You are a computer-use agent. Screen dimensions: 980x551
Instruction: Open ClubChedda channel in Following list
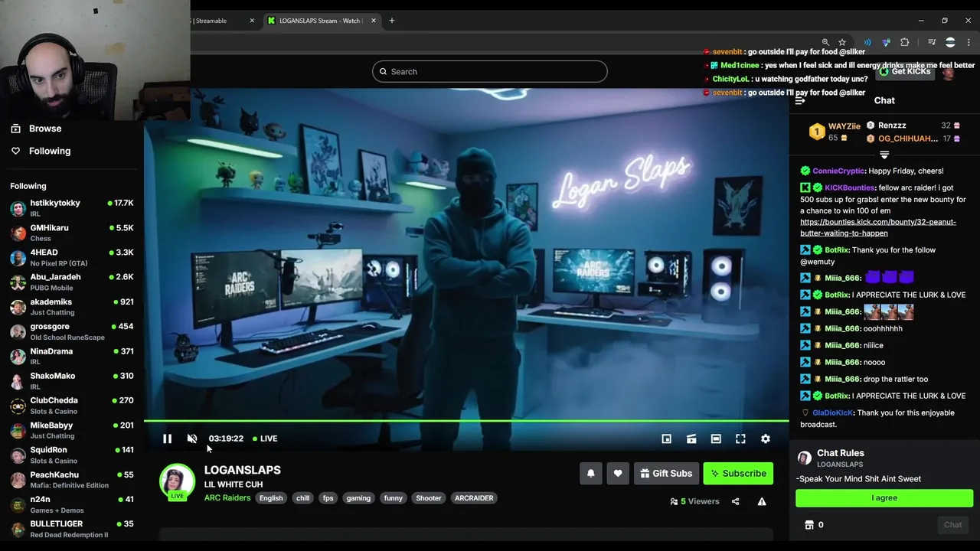pos(72,406)
